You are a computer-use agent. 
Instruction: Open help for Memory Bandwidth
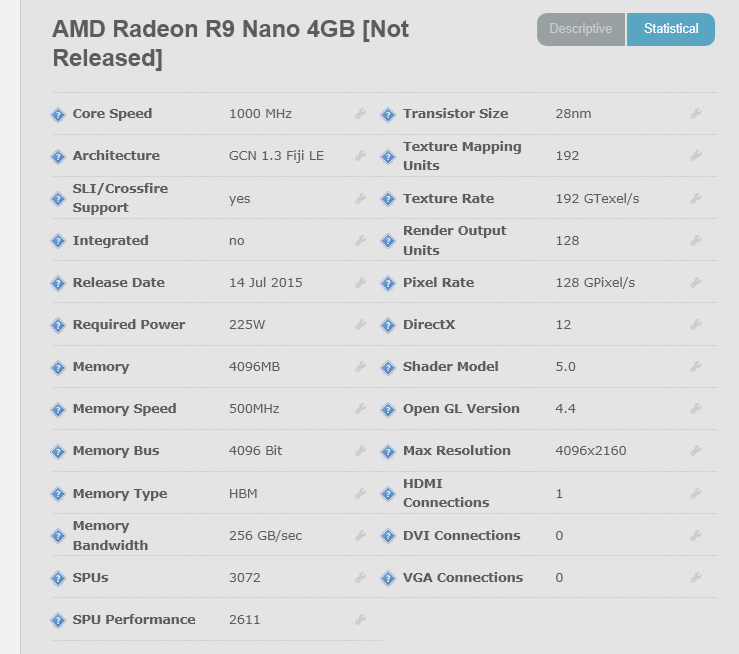[x=58, y=536]
